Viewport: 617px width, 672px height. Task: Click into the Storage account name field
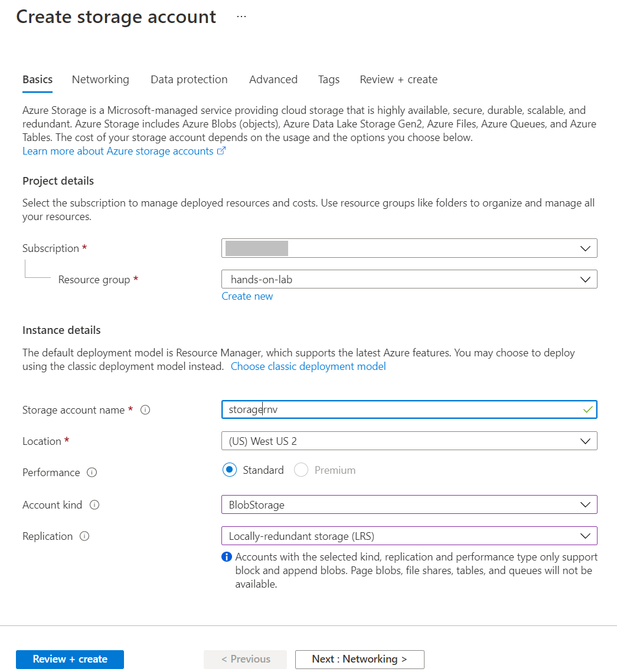point(409,409)
